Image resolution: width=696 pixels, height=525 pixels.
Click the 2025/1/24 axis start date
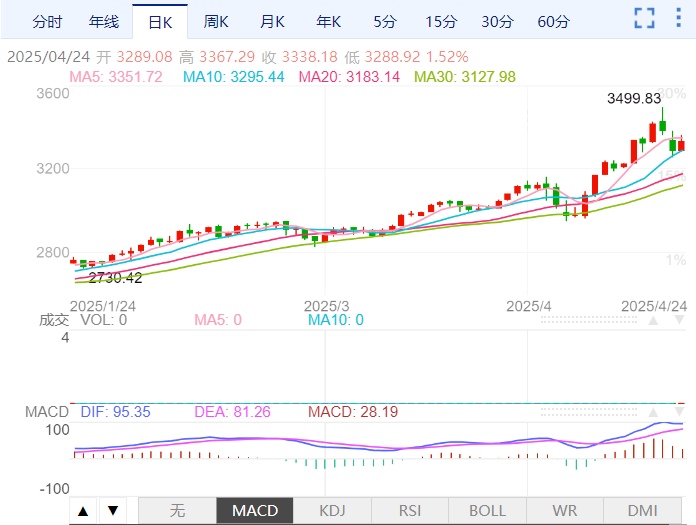click(x=103, y=306)
